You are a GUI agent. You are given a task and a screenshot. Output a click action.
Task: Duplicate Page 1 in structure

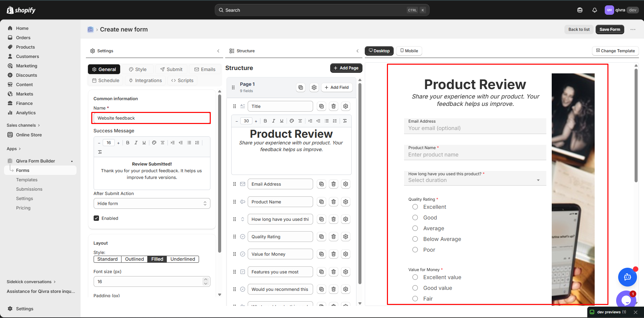(x=301, y=87)
